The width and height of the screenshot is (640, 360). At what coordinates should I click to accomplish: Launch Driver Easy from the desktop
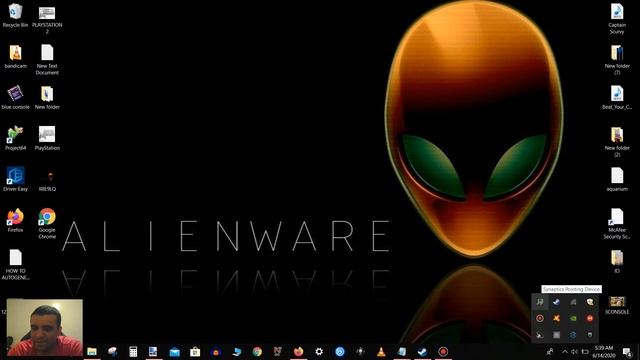pos(15,179)
